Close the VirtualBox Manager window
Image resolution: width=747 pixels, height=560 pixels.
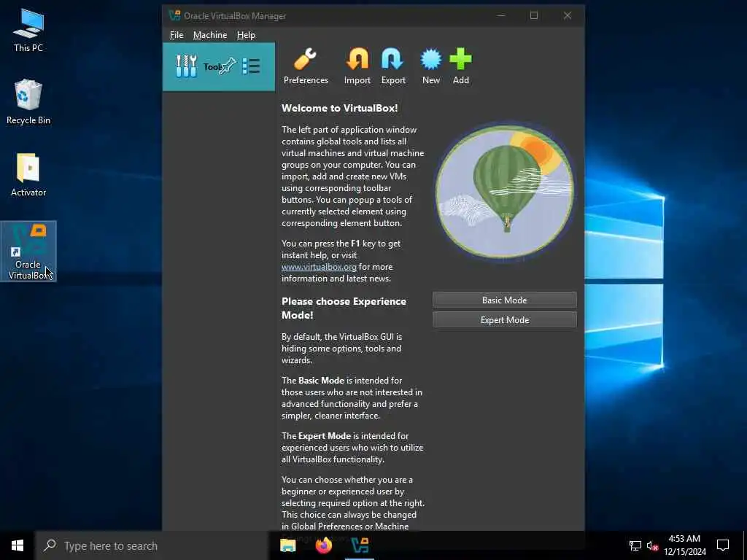click(x=568, y=15)
